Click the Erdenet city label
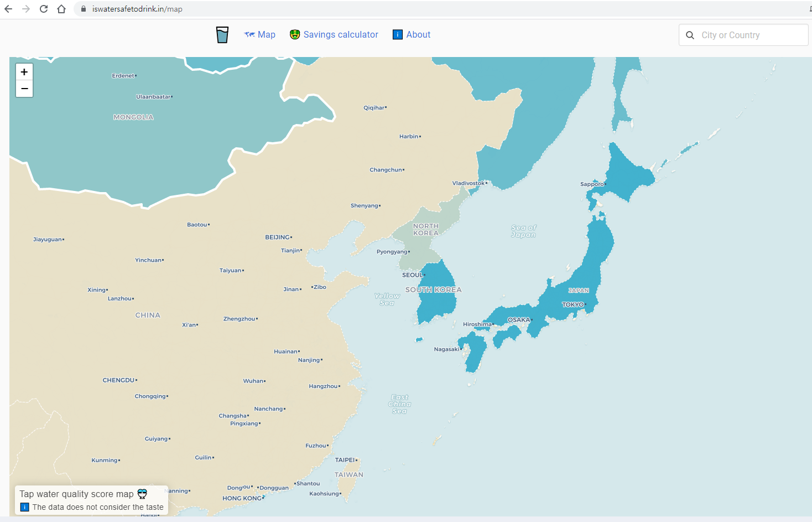Image resolution: width=812 pixels, height=522 pixels. [123, 75]
